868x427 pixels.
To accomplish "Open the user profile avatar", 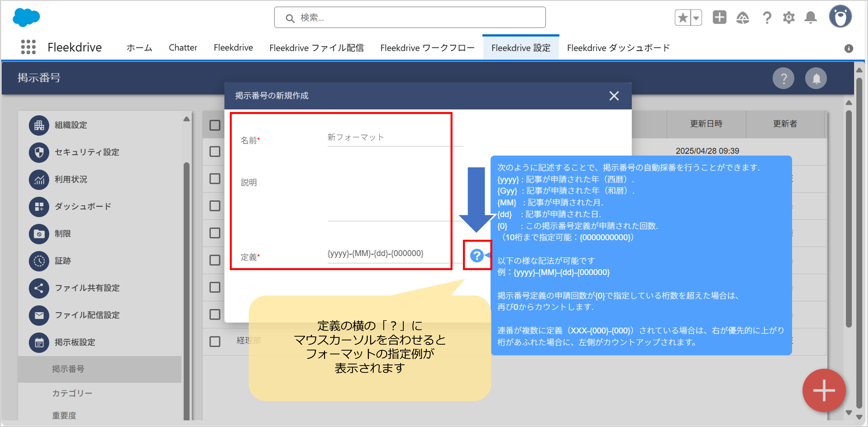I will coord(840,17).
